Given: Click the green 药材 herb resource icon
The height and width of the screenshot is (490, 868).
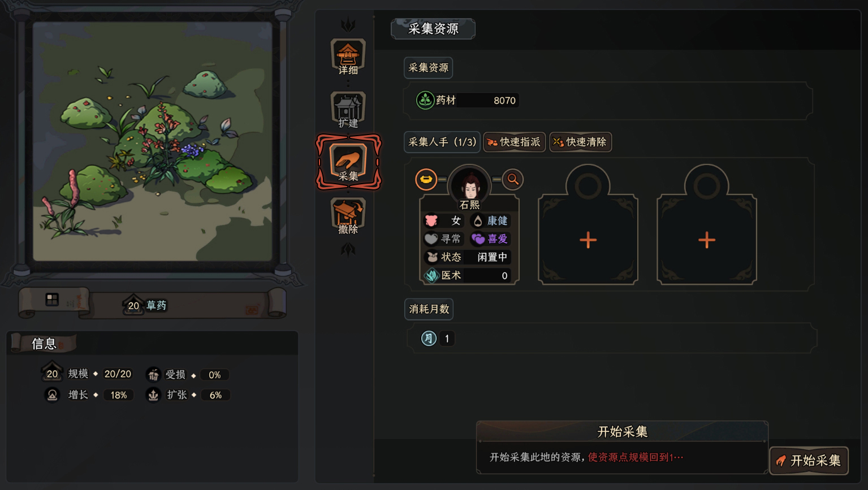Looking at the screenshot, I should point(425,100).
